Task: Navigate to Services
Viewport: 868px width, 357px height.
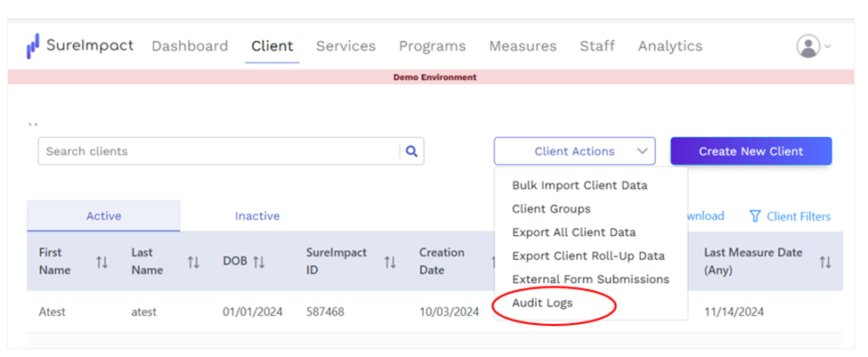Action: coord(346,46)
